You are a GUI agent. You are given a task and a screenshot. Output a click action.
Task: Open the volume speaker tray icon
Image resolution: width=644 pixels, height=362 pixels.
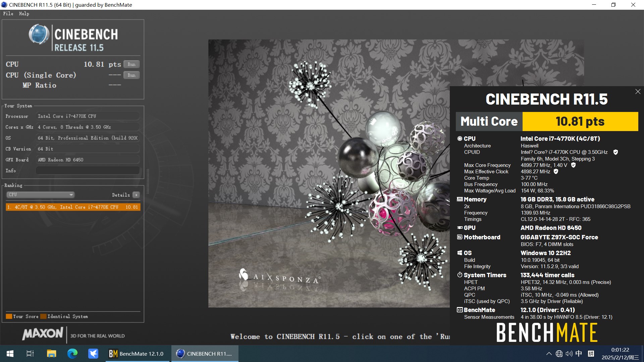click(569, 354)
